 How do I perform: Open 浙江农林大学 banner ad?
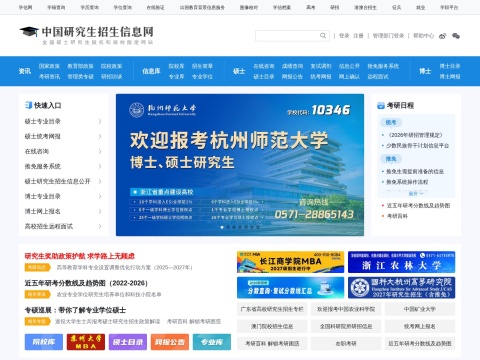(x=401, y=262)
